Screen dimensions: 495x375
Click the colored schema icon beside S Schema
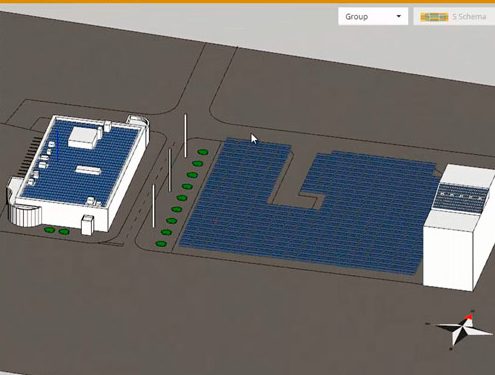point(434,17)
